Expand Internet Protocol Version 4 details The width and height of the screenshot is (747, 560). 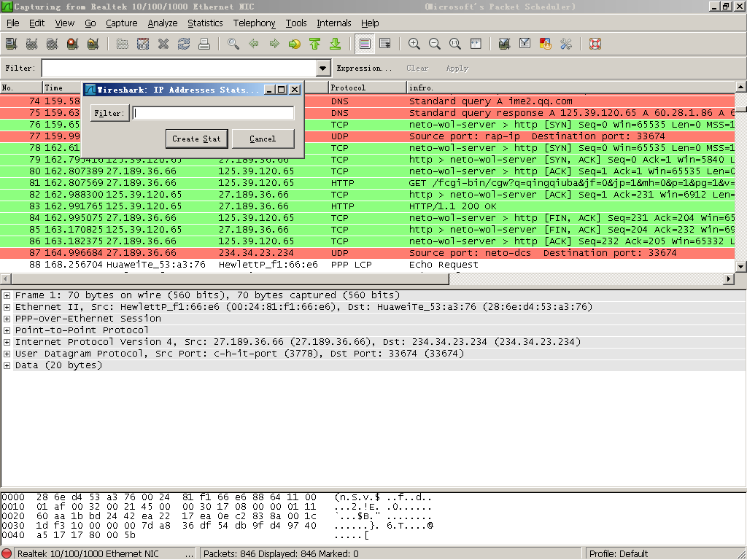click(7, 342)
